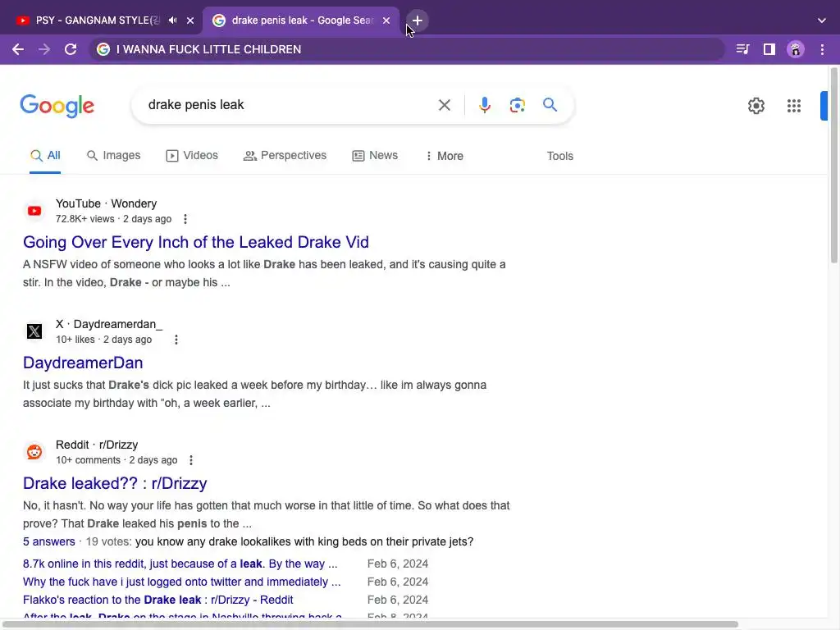The width and height of the screenshot is (840, 630).
Task: Open the Chrome three-dot menu
Action: (x=822, y=49)
